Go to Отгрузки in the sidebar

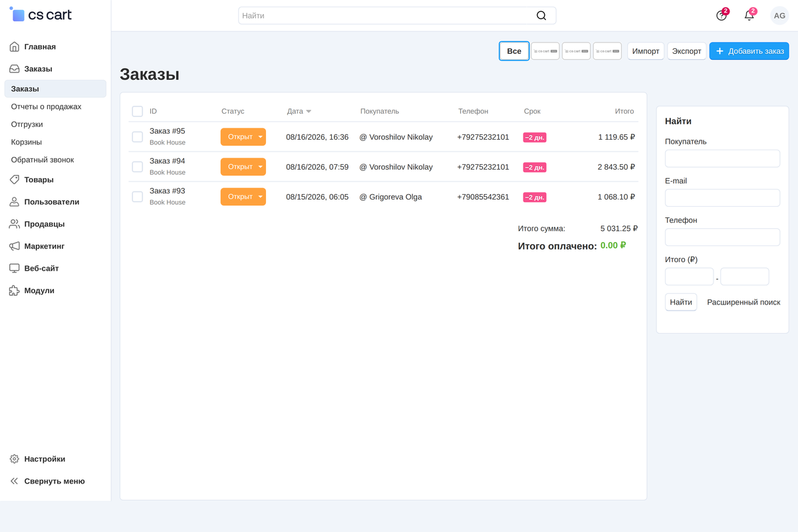(27, 124)
